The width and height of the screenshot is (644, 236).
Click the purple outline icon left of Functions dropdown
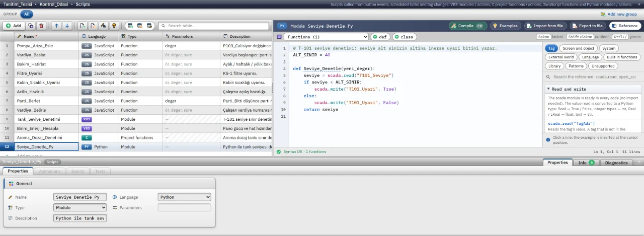279,37
